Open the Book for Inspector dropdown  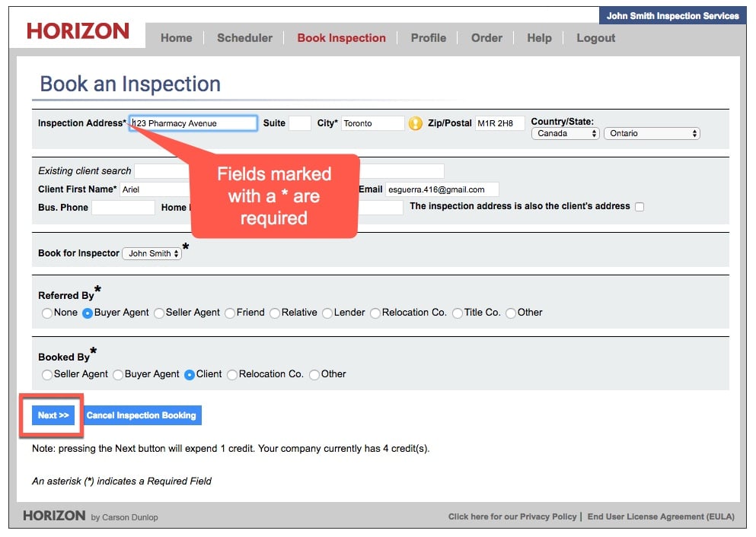pyautogui.click(x=152, y=253)
